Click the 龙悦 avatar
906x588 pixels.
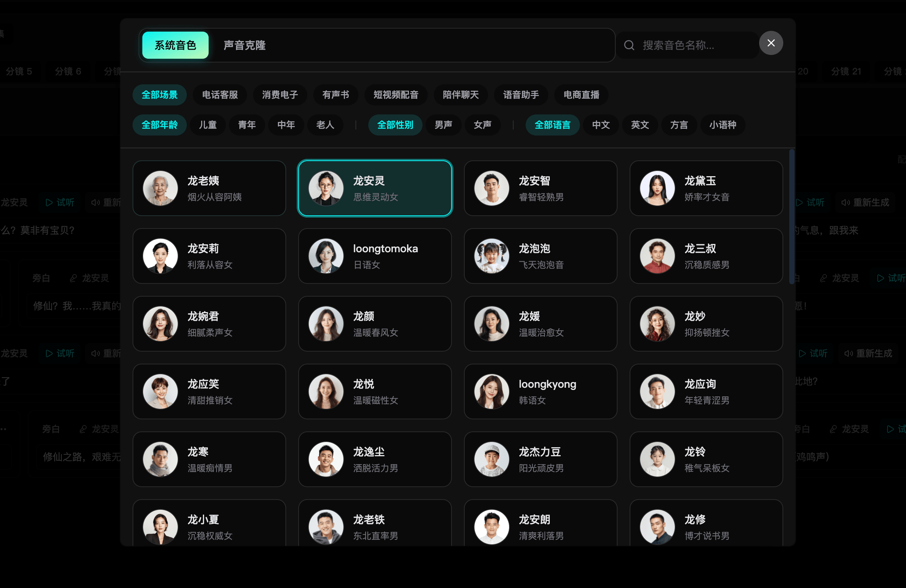coord(326,391)
